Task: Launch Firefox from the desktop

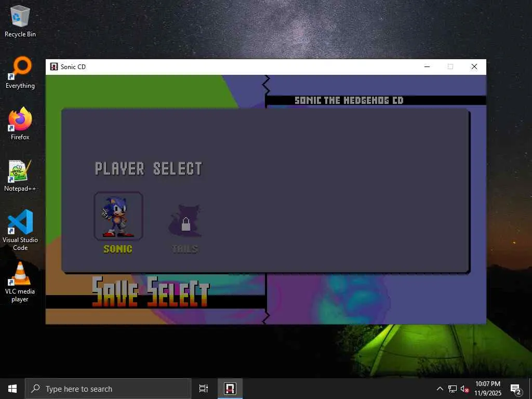Action: (20, 124)
